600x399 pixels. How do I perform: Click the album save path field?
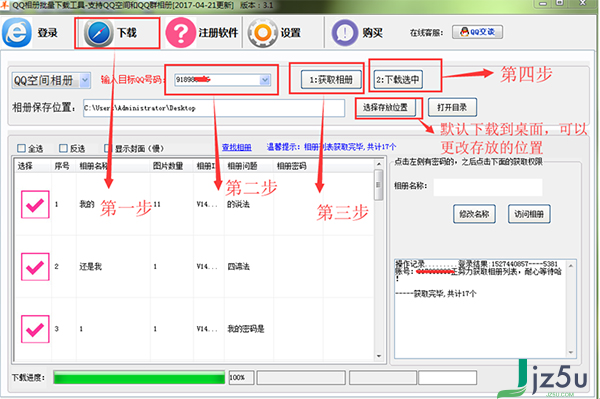point(214,108)
